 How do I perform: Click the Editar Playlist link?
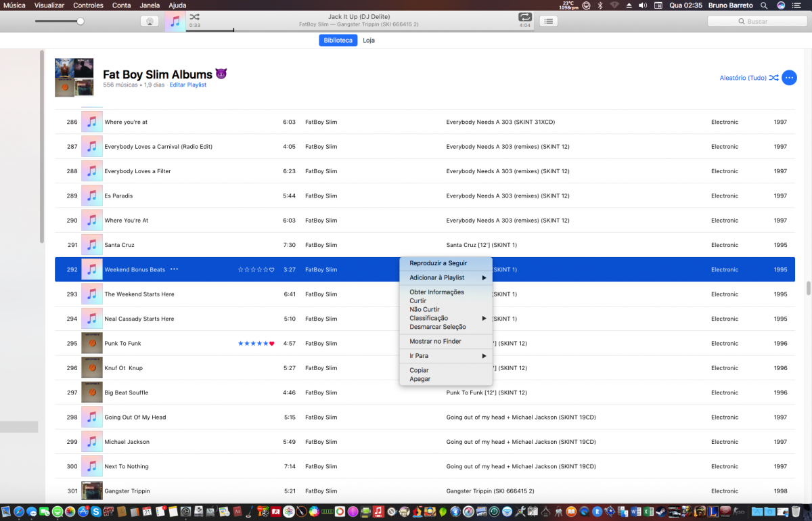point(188,85)
